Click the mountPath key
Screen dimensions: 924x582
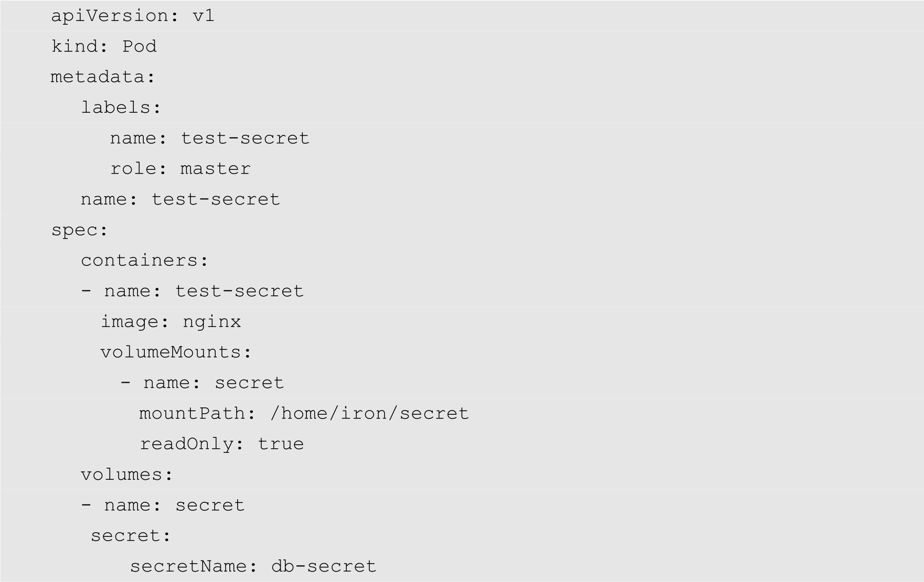pos(192,413)
